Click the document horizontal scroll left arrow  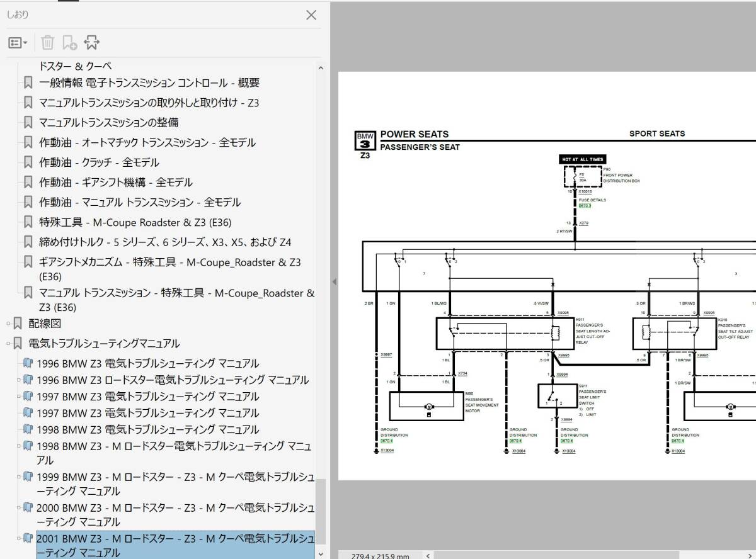coord(429,555)
